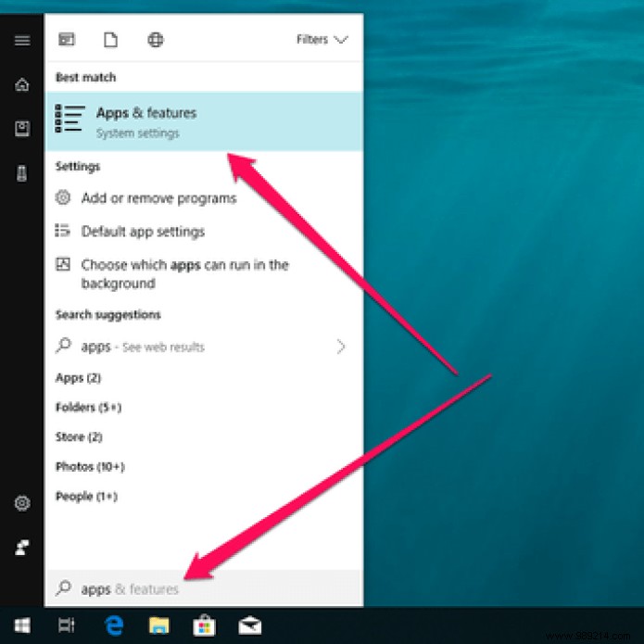Open Task View on the taskbar
This screenshot has height=644, width=644.
pos(66,625)
